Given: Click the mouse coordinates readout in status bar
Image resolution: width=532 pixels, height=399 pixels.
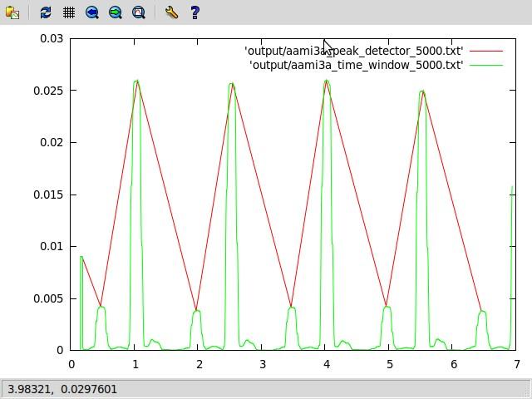Looking at the screenshot, I should pyautogui.click(x=62, y=389).
